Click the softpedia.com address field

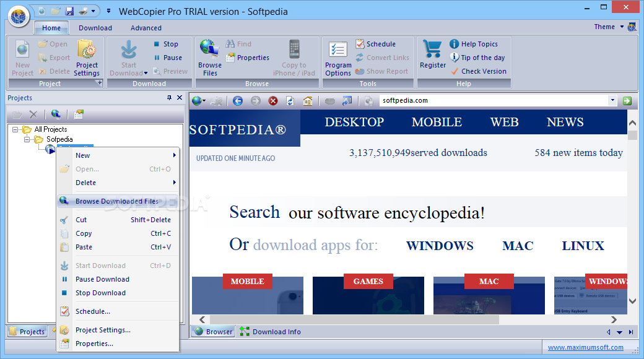[494, 101]
